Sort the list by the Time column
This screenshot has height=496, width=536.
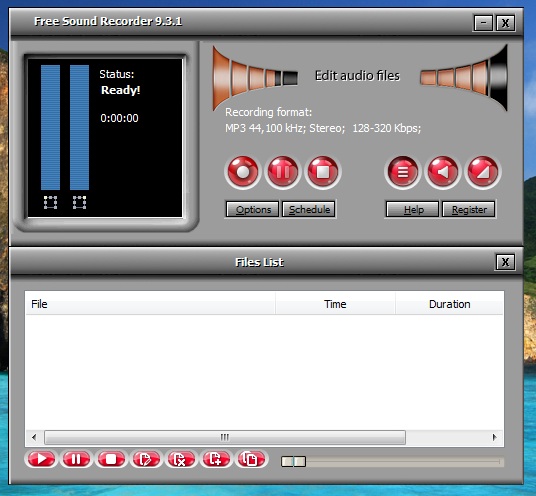coord(335,304)
